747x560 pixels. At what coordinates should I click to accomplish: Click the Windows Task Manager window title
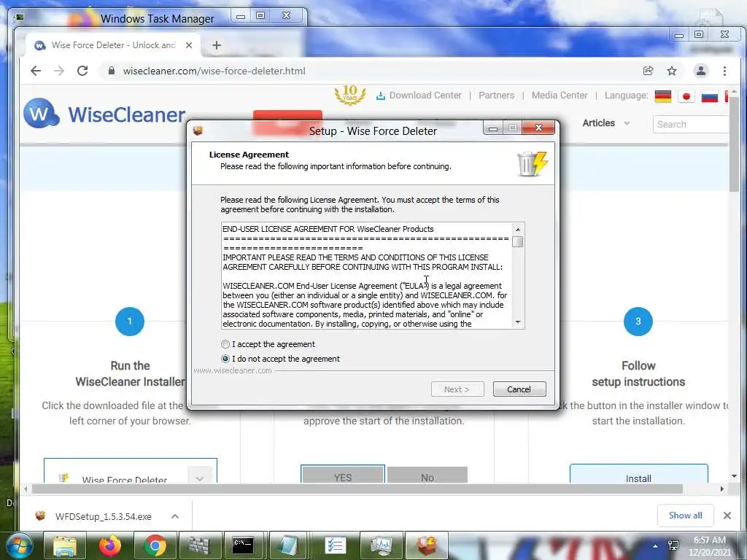click(x=158, y=18)
